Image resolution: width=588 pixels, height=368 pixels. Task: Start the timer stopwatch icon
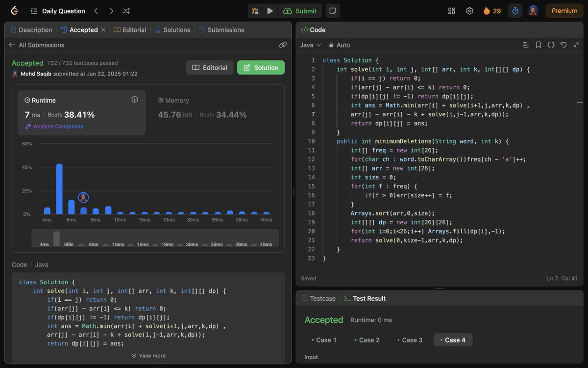[x=515, y=11]
